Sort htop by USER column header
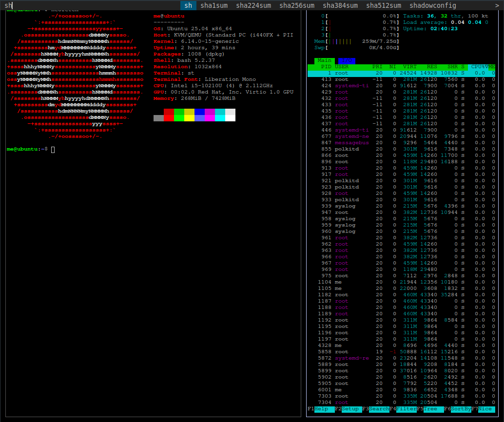The image size is (504, 422). point(341,67)
